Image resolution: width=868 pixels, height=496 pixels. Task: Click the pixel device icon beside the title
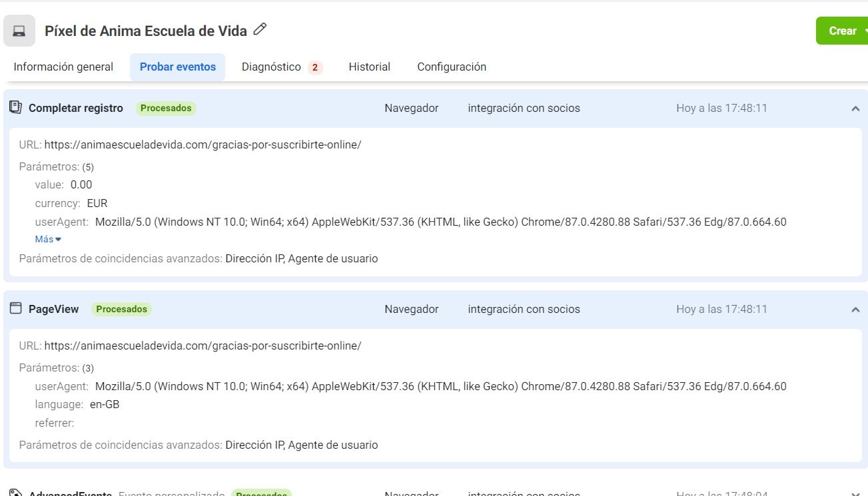click(x=19, y=31)
